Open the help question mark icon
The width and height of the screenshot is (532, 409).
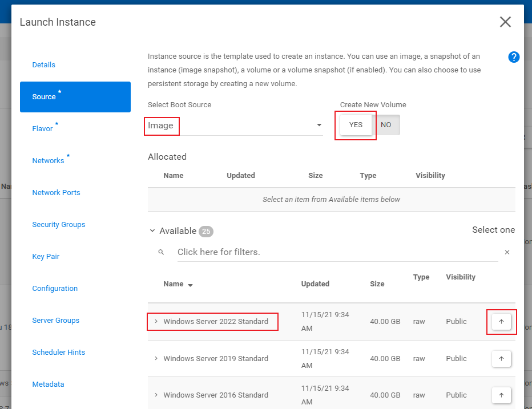pos(514,57)
